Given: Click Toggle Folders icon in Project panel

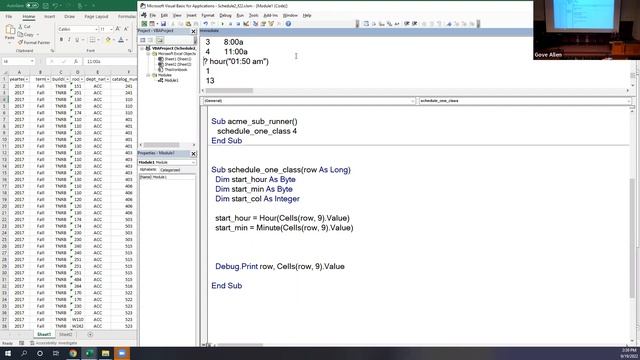Looking at the screenshot, I should tap(160, 40).
